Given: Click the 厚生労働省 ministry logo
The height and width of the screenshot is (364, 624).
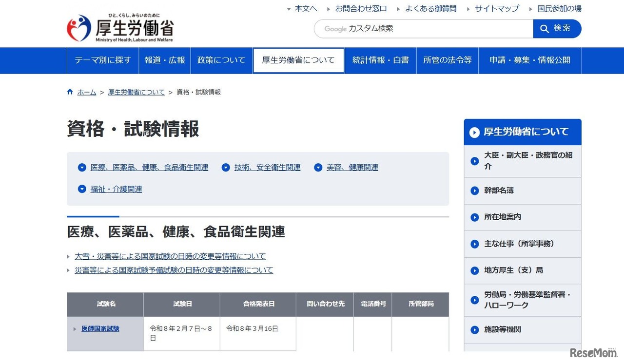Looking at the screenshot, I should click(121, 28).
